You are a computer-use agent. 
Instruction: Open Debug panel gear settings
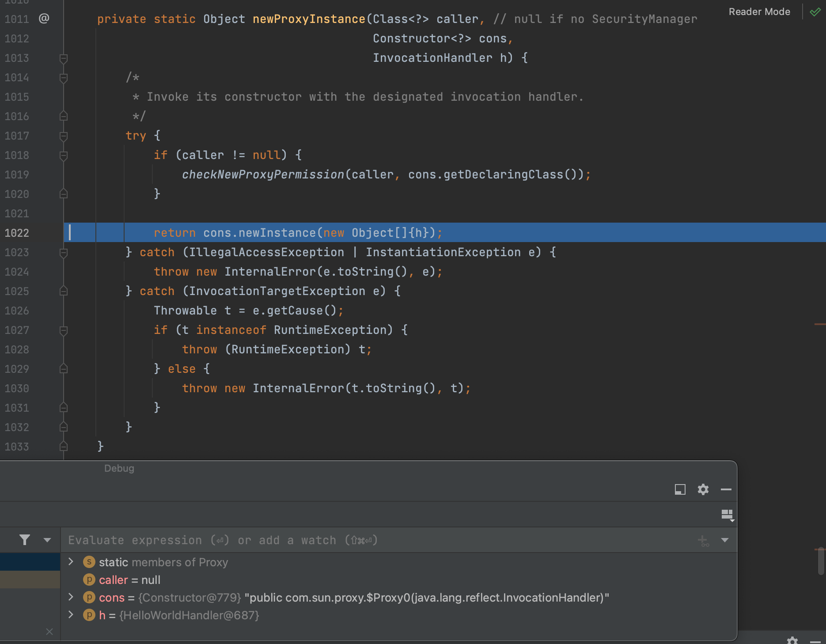(x=703, y=489)
